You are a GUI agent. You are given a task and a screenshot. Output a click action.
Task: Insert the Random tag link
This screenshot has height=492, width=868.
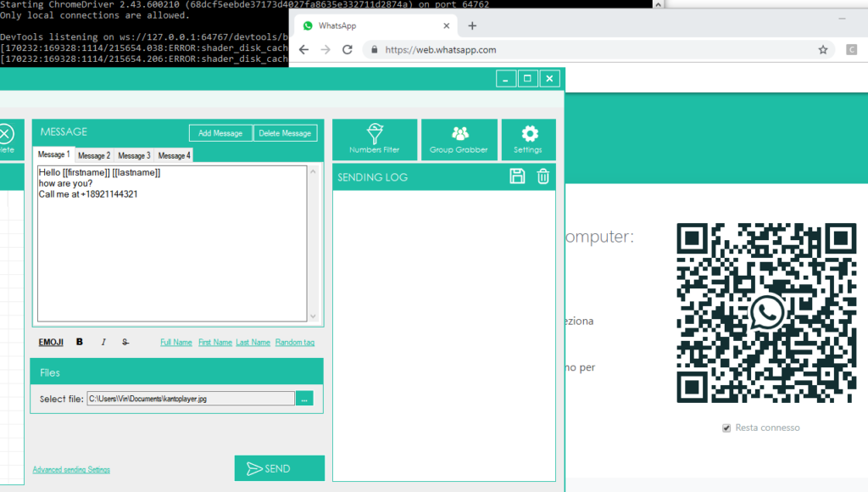[295, 342]
